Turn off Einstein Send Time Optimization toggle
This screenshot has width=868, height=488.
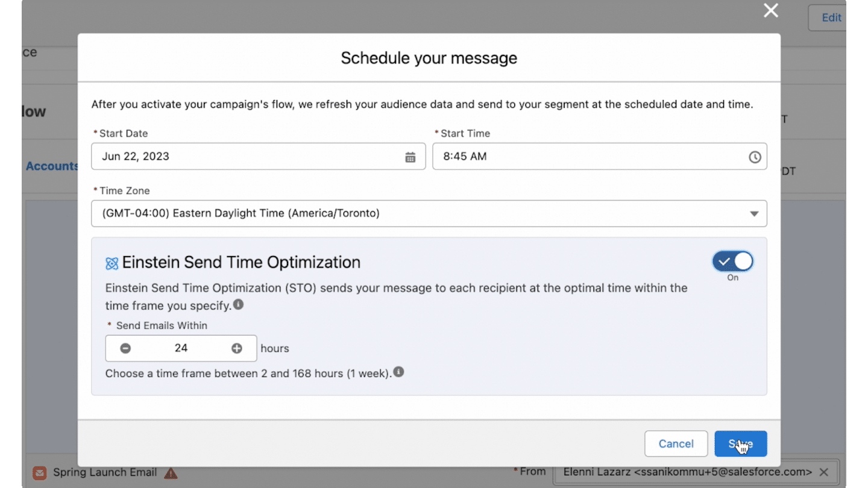pyautogui.click(x=733, y=261)
